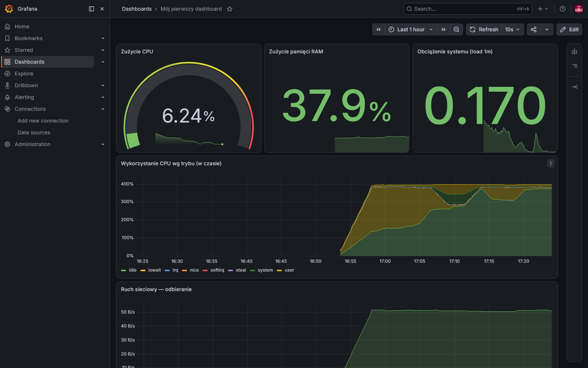
Task: Click the Zużycie pamięci RAM panel title
Action: coord(296,52)
